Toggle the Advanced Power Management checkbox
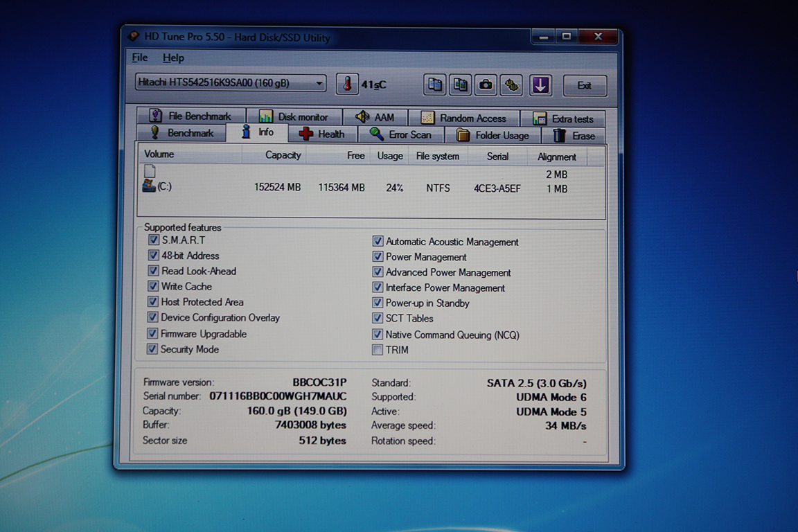The image size is (798, 532). click(378, 272)
